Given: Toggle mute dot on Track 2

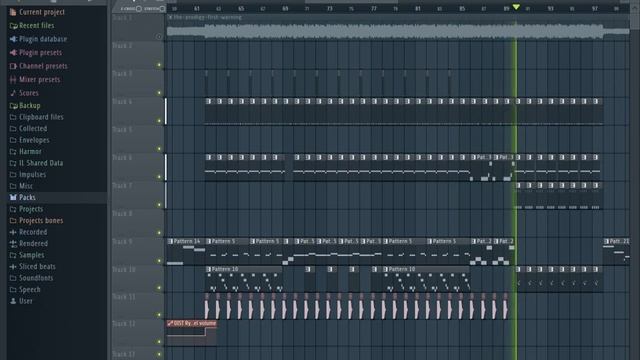Looking at the screenshot, I should (x=159, y=65).
